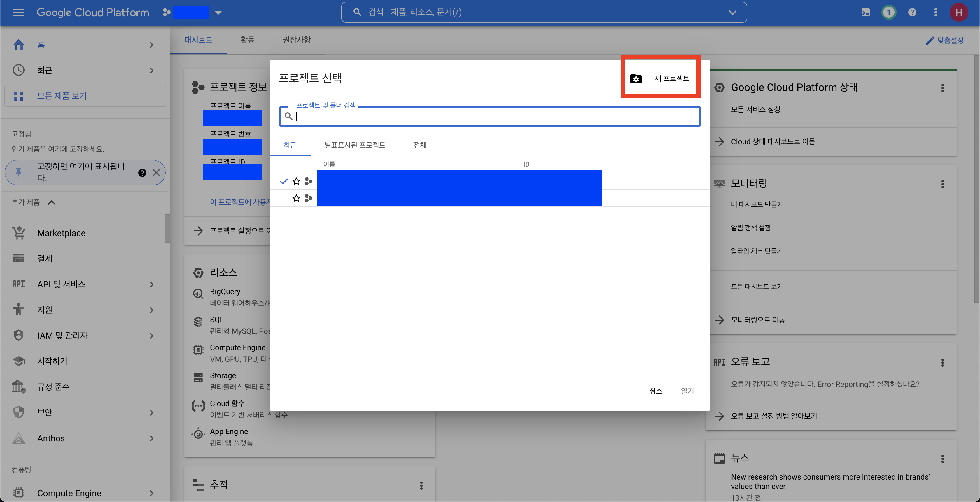
Task: Activate Cloud Shell terminal icon
Action: click(x=865, y=12)
